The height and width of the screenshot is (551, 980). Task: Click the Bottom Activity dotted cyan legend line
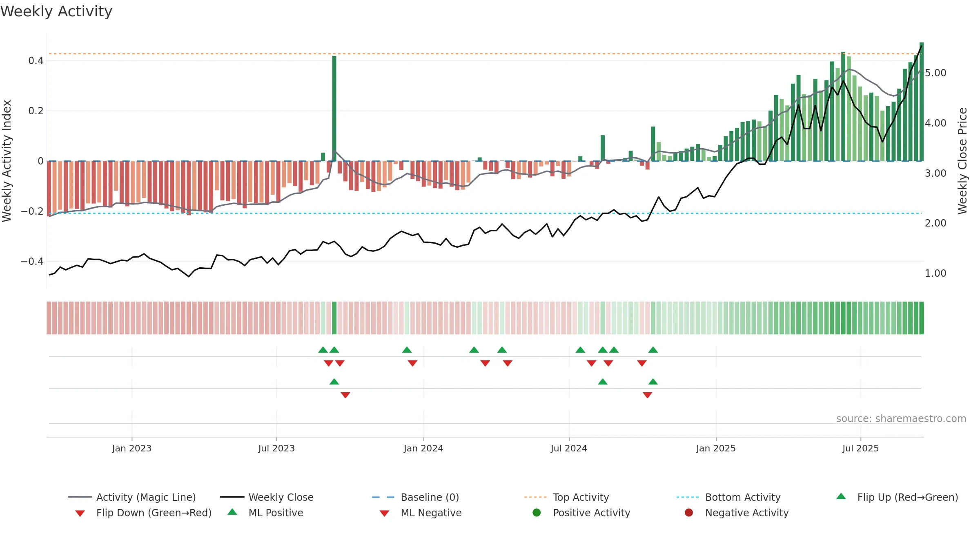pos(688,497)
